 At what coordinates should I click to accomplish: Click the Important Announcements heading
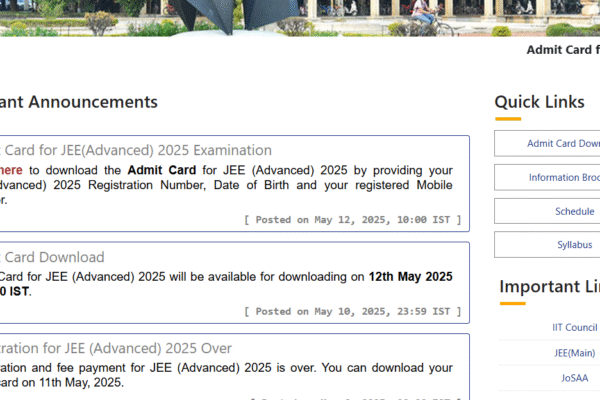tap(79, 102)
